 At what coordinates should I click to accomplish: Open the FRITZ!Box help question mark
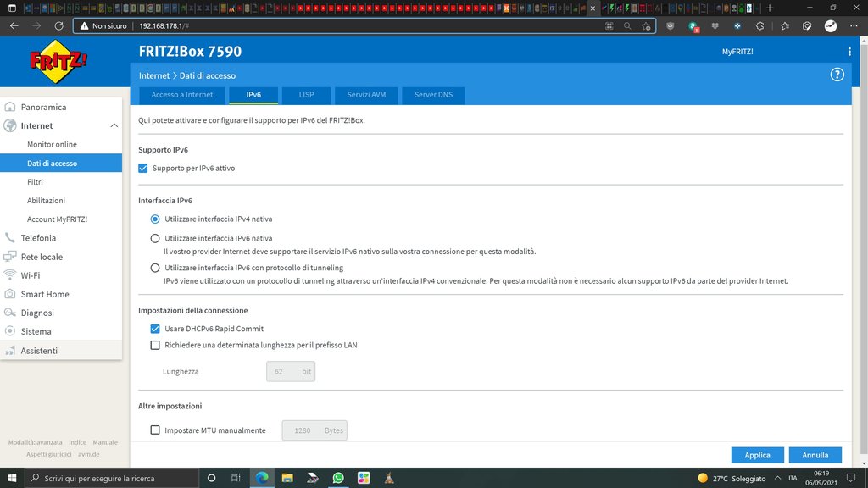point(837,75)
